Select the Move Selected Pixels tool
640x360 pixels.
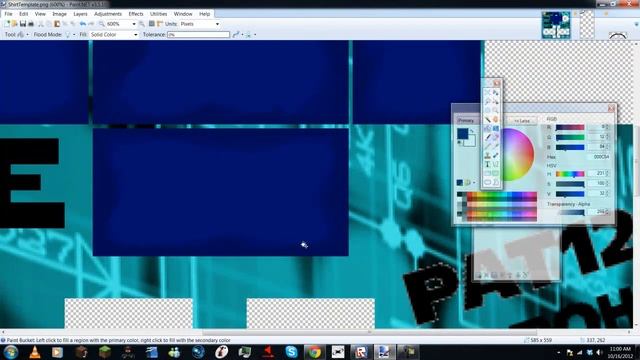coord(496,92)
